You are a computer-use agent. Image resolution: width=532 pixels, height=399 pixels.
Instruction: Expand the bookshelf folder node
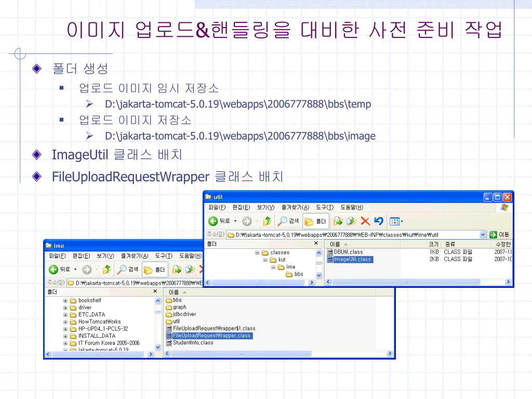65,301
